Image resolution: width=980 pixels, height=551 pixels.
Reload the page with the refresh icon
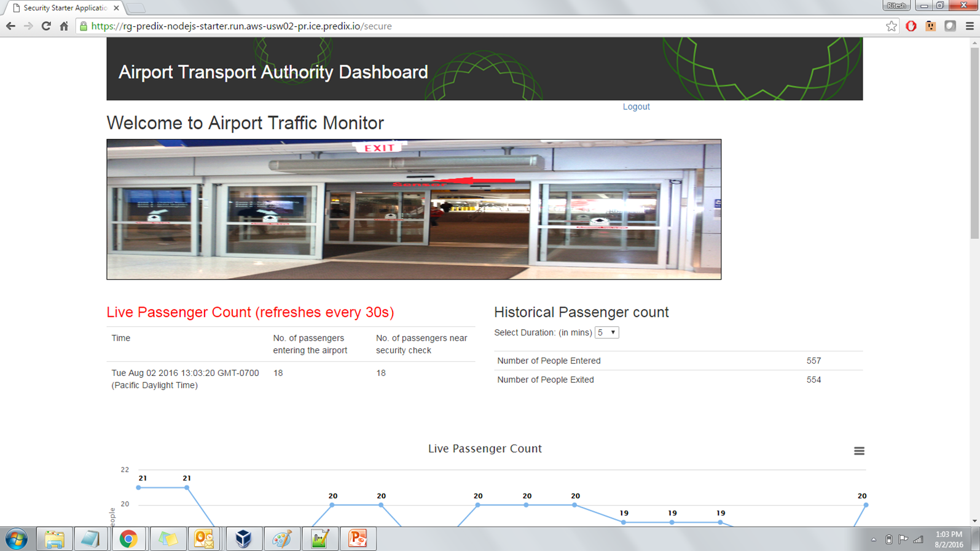tap(46, 26)
